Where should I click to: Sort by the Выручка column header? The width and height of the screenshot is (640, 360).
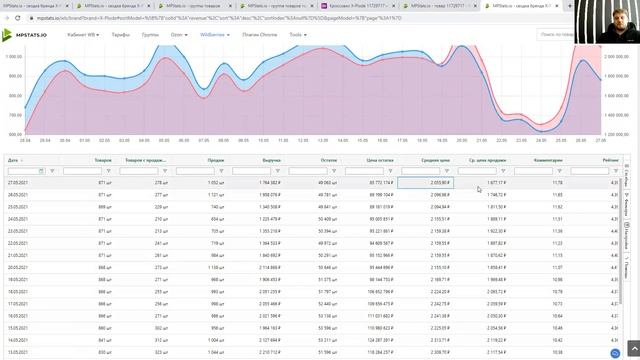[271, 160]
